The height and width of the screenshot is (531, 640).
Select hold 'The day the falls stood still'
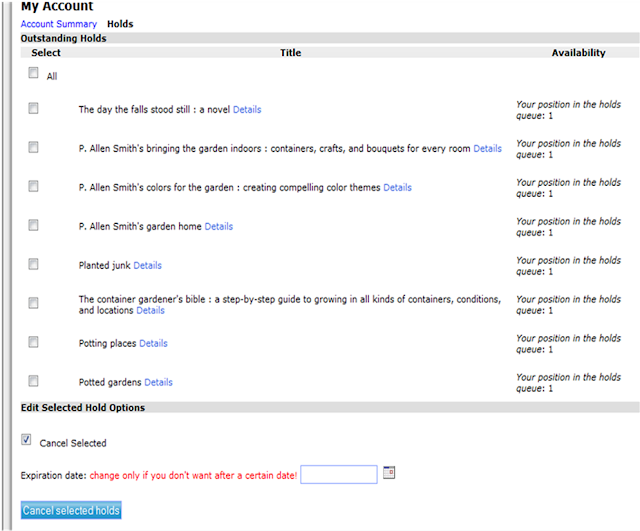point(33,108)
